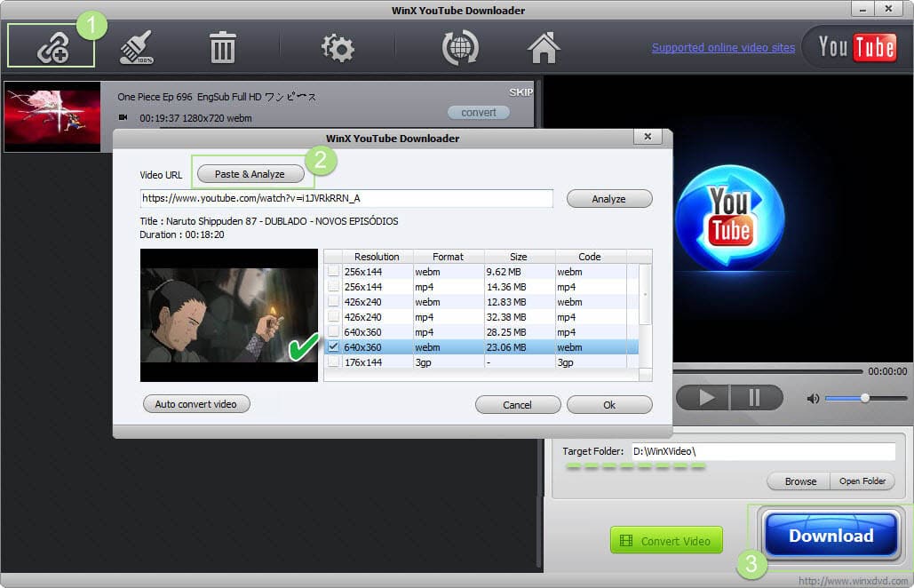Click Paste & Analyze button
The height and width of the screenshot is (588, 914).
(250, 174)
